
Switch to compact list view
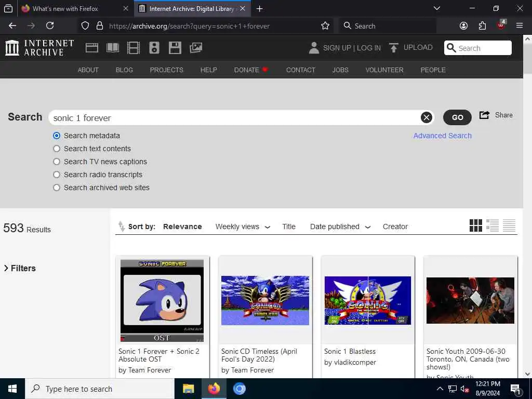coord(509,225)
